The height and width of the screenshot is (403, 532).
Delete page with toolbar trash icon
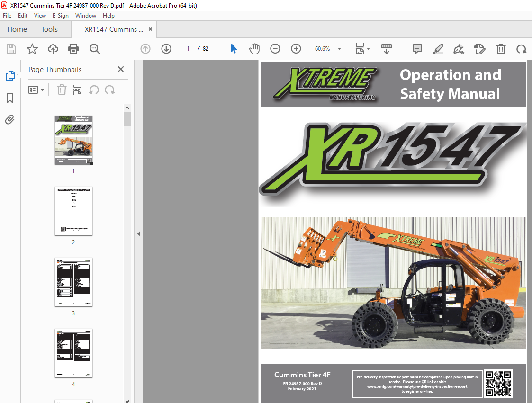point(501,49)
